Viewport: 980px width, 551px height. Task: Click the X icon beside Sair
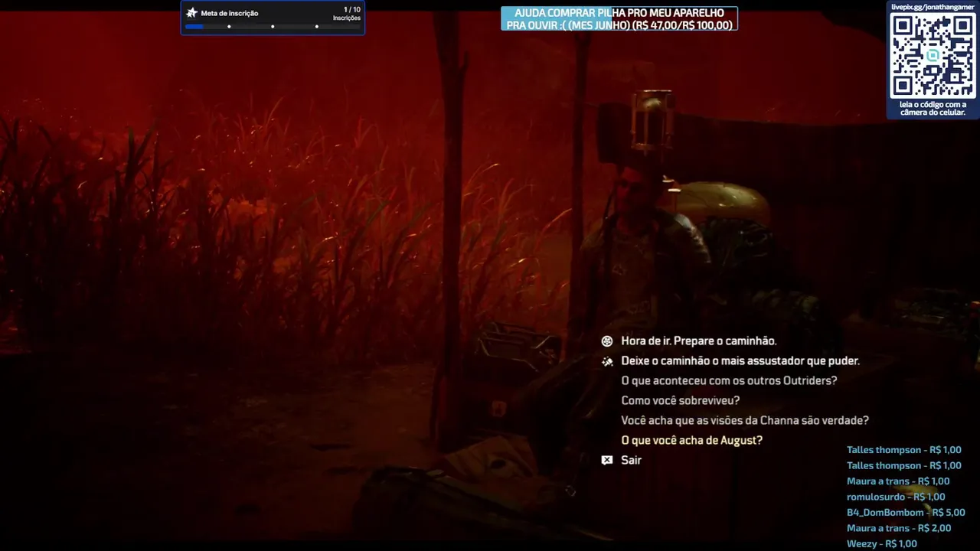(607, 461)
